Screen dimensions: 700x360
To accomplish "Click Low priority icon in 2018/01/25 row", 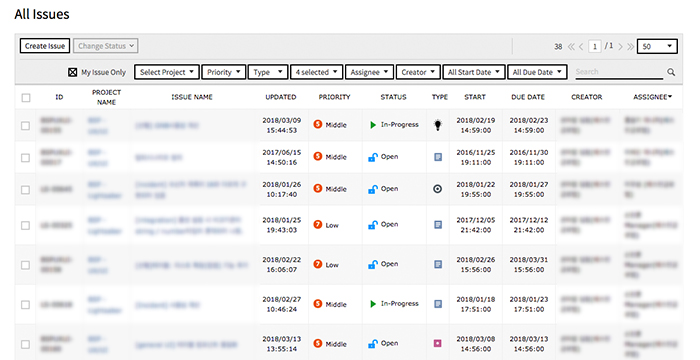I will (x=317, y=224).
